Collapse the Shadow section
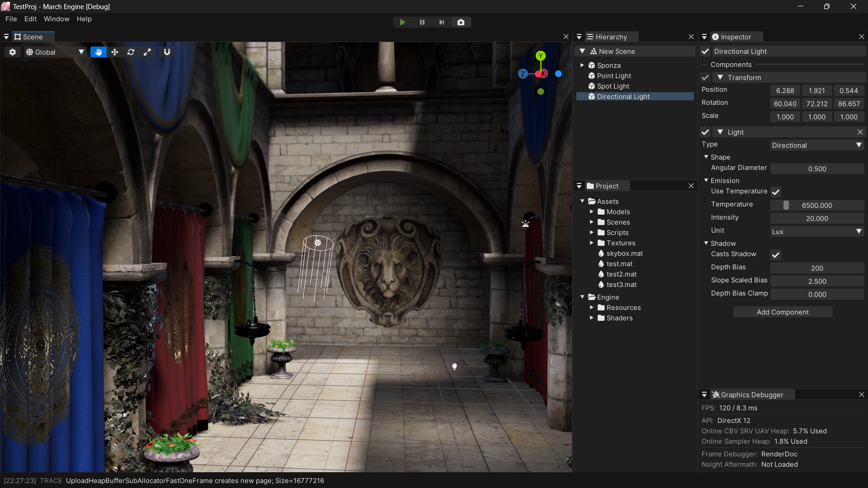Image resolution: width=868 pixels, height=488 pixels. pyautogui.click(x=706, y=243)
